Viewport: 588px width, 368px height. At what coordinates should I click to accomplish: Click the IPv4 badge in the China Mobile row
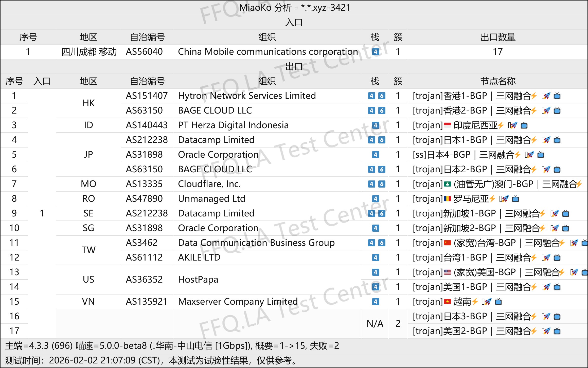pos(376,52)
